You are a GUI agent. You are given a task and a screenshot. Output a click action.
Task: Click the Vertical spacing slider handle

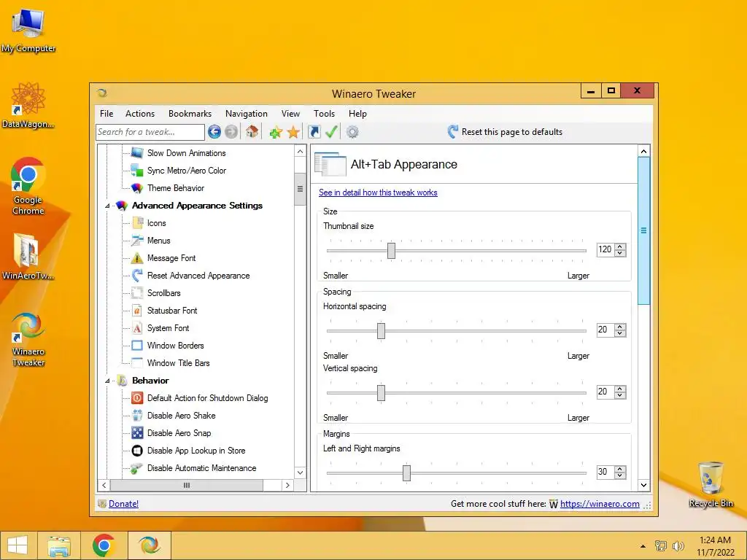click(x=381, y=393)
